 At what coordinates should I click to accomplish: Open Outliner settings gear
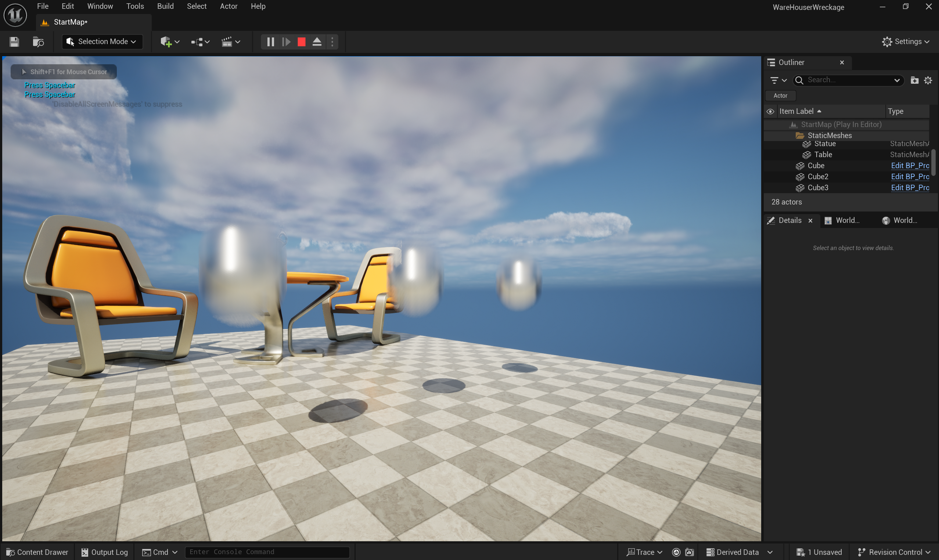coord(928,80)
